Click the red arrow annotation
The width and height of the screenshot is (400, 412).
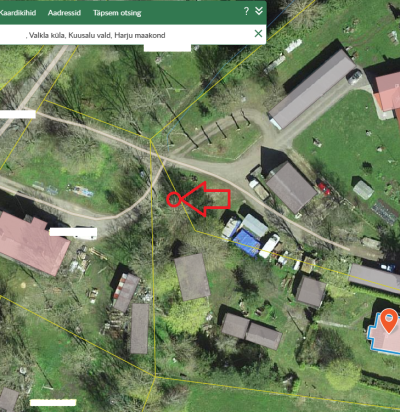205,199
